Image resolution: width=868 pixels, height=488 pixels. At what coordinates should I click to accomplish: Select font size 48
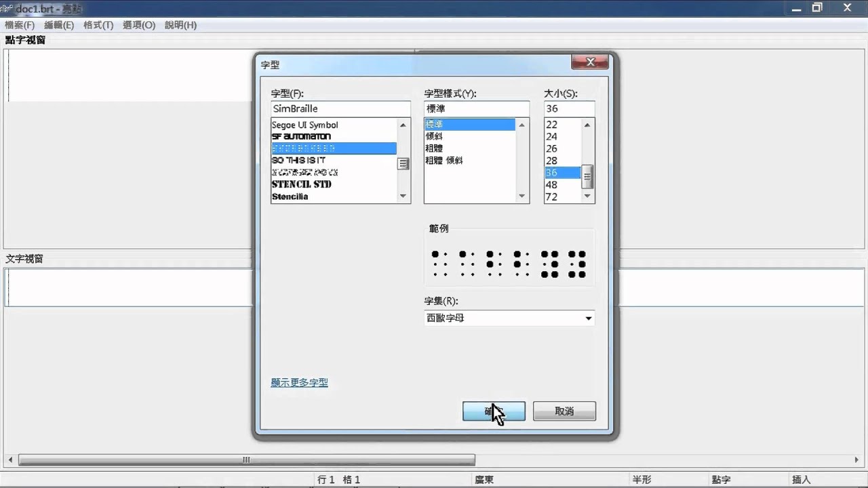(x=562, y=184)
